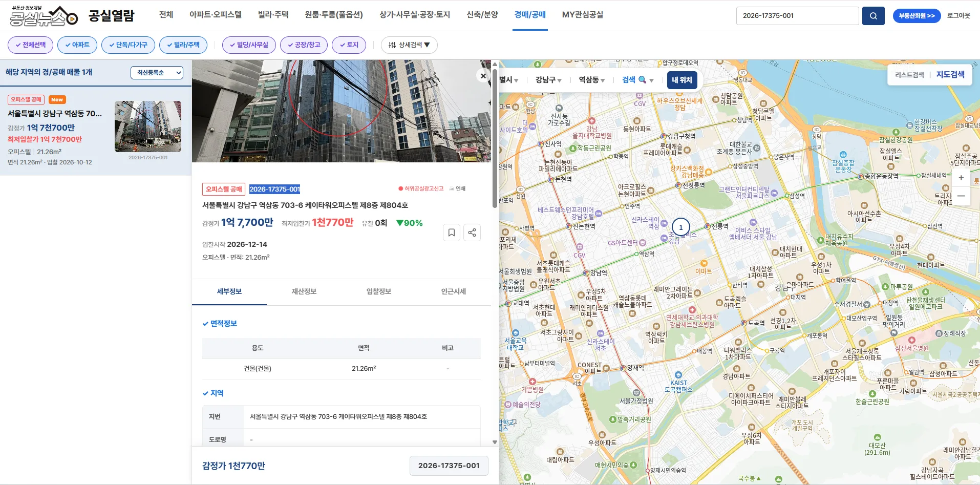Click the large building photo in the detail panel
Viewport: 980px width, 485px height.
(342, 111)
